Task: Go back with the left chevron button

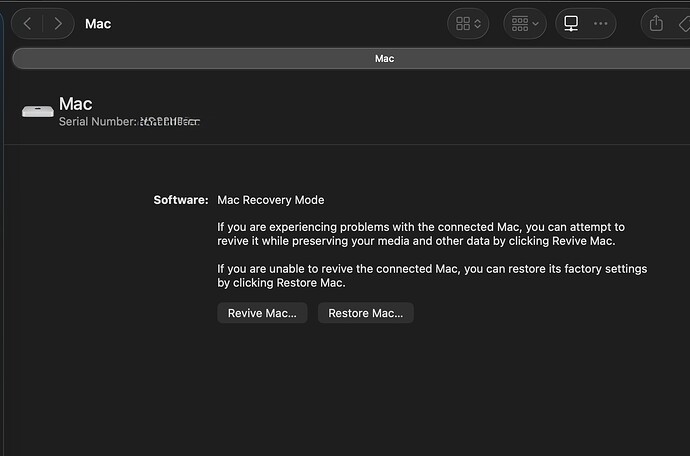Action: point(27,24)
